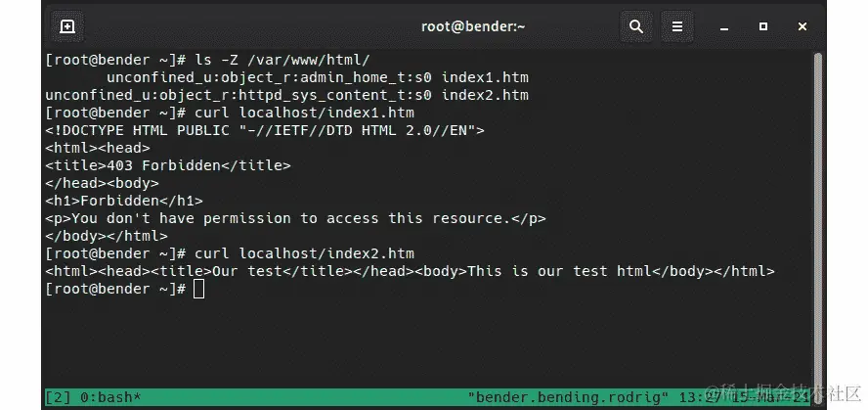This screenshot has height=410, width=868.
Task: Click the bender.bending.rodrig hostname in status bar
Action: click(x=569, y=397)
